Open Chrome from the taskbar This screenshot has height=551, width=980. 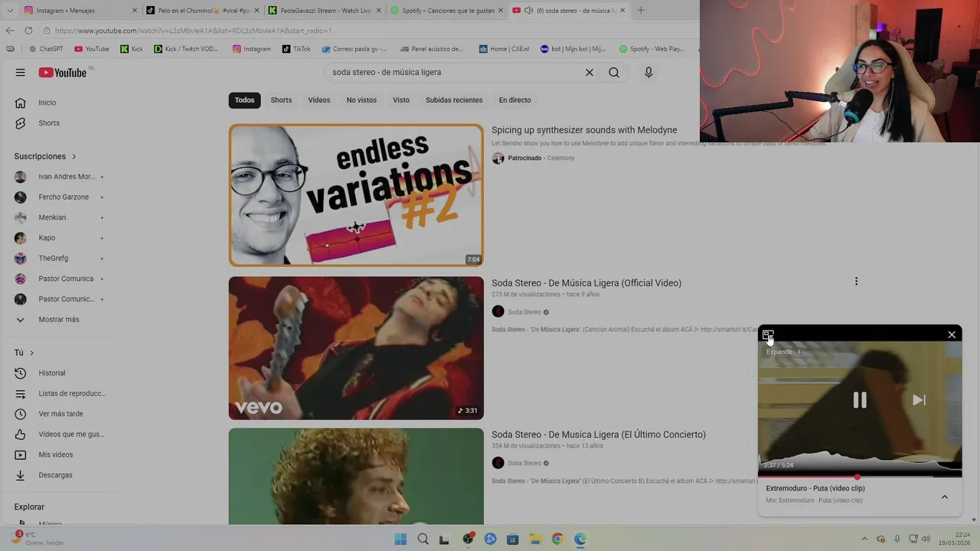coord(557,539)
